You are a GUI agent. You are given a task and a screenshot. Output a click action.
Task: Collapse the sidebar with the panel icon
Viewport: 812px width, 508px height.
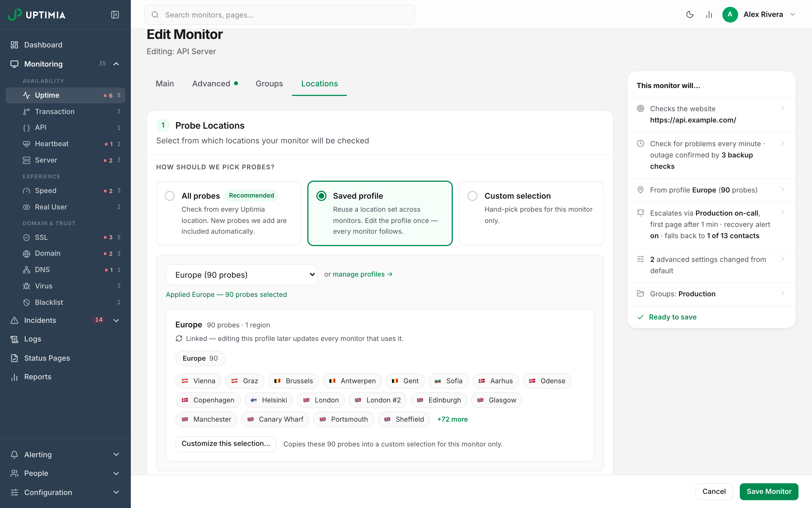(x=115, y=15)
